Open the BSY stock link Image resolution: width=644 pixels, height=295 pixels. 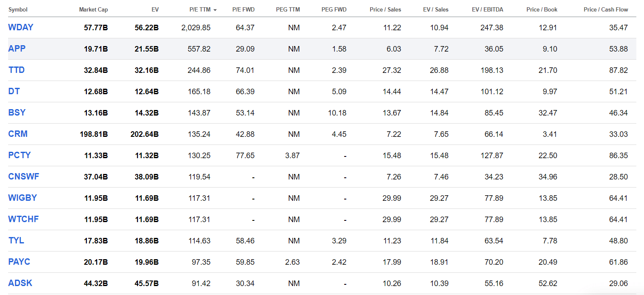click(17, 113)
